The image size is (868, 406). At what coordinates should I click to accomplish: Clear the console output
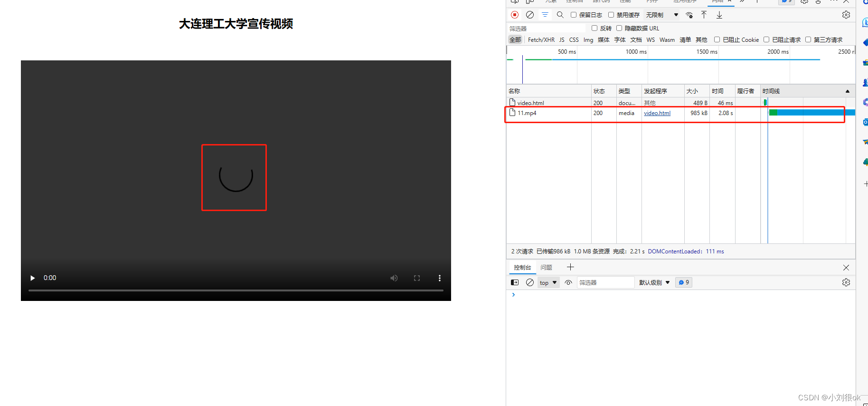pyautogui.click(x=530, y=282)
